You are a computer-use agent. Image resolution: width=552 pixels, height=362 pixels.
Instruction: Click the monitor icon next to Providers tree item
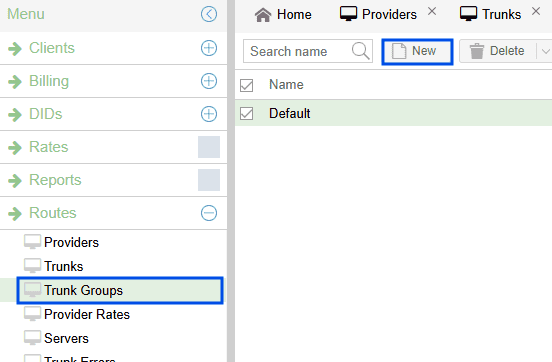pyautogui.click(x=32, y=242)
